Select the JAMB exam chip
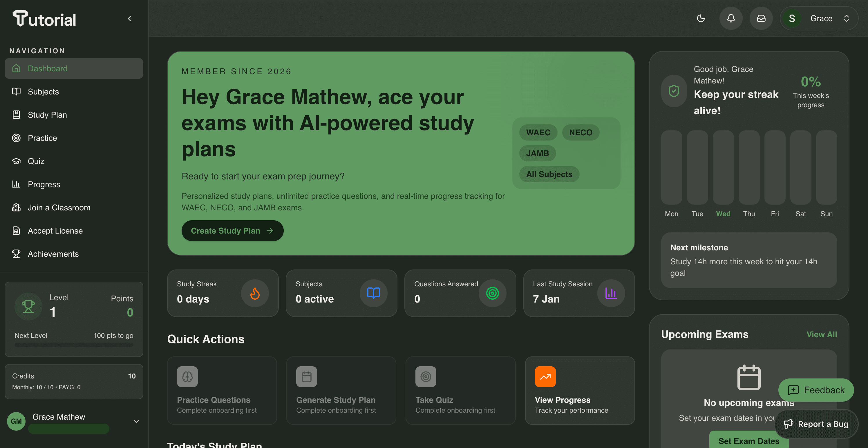The image size is (868, 448). tap(537, 153)
